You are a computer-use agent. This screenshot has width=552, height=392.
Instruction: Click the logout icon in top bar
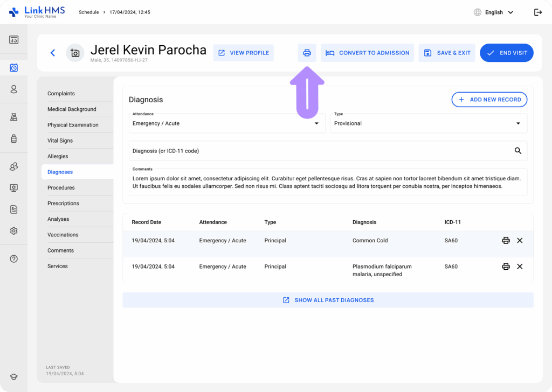point(537,12)
